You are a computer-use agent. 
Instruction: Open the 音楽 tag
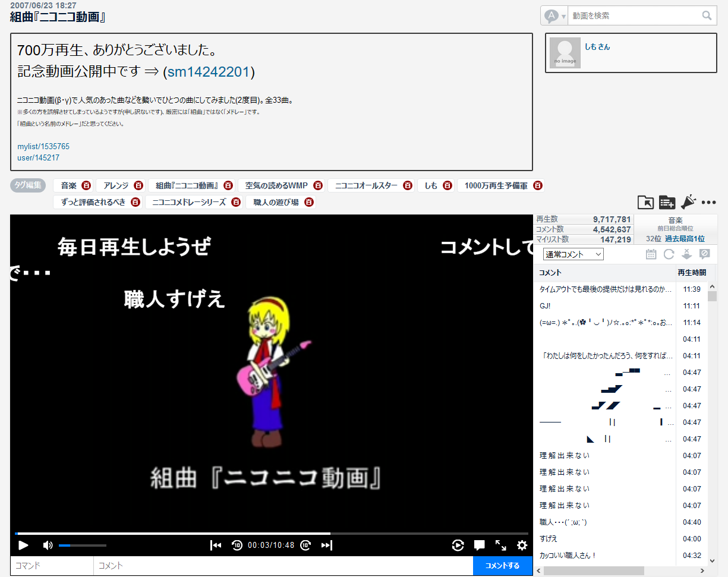click(69, 186)
